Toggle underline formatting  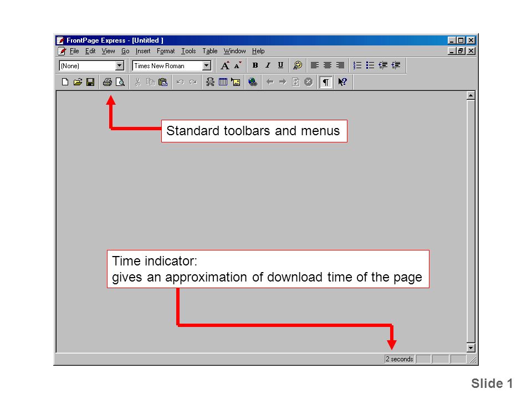280,65
